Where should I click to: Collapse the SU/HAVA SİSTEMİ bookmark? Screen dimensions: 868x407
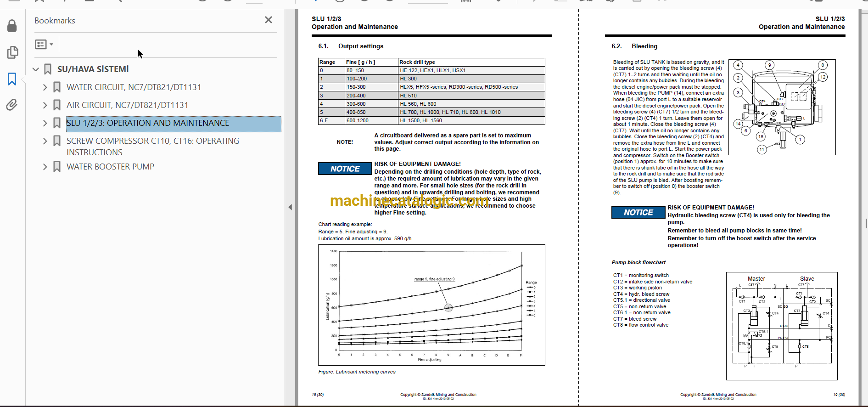click(36, 69)
